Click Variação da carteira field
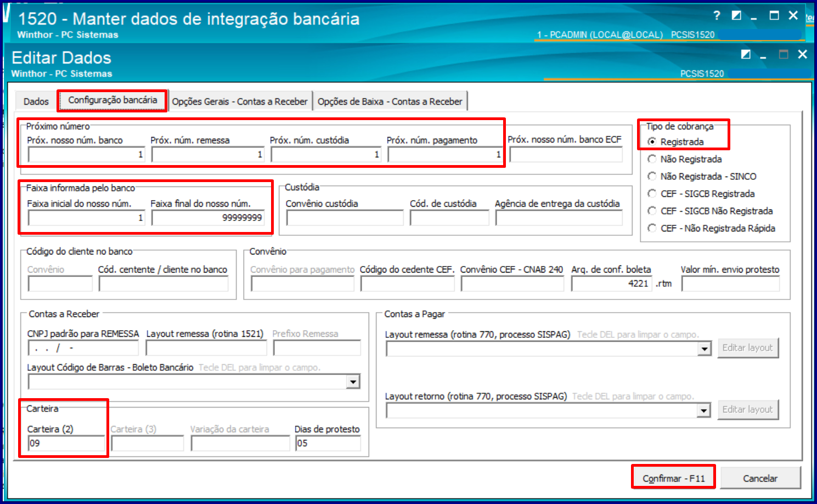817x504 pixels. click(x=240, y=443)
